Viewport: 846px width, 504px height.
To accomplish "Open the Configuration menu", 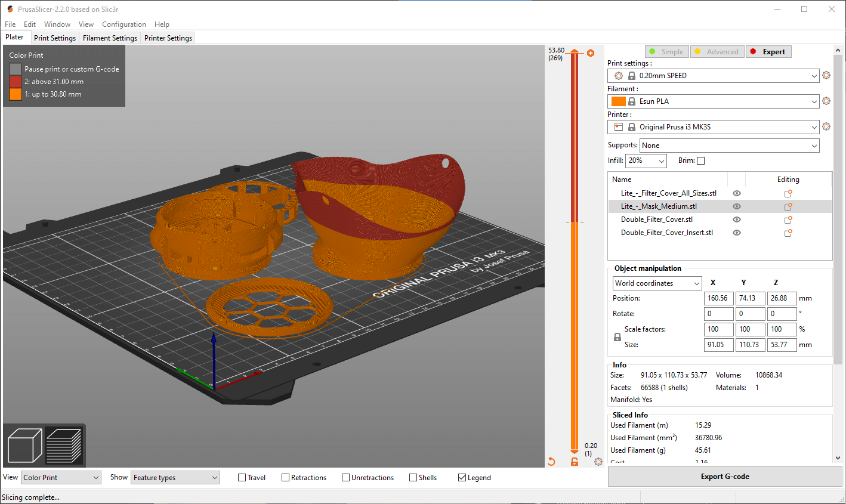I will (124, 24).
